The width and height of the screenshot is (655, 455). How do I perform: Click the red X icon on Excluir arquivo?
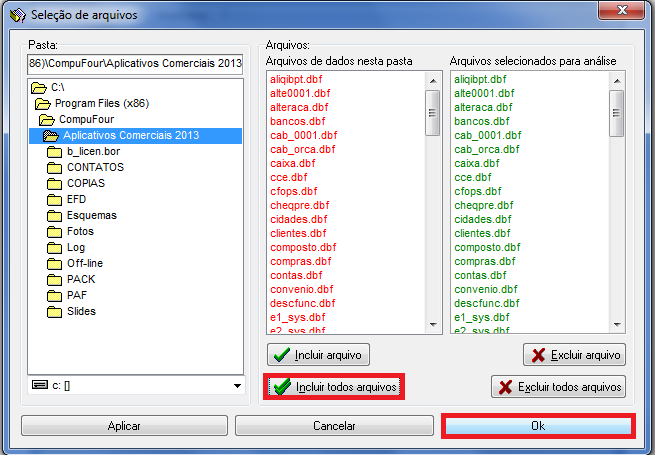pos(538,355)
